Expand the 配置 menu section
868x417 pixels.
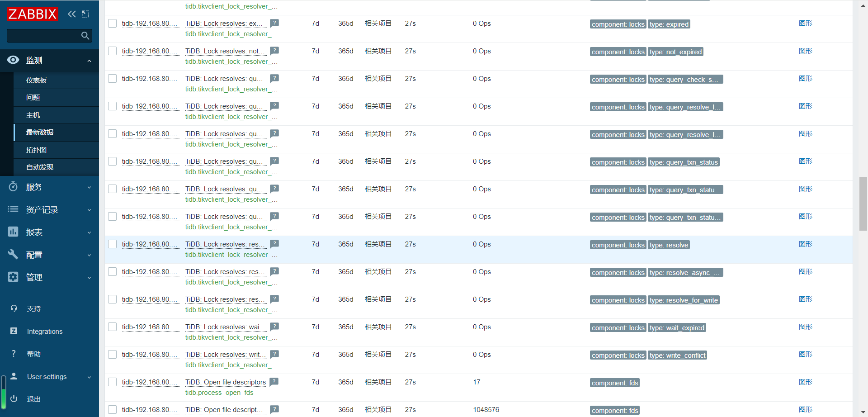click(89, 255)
